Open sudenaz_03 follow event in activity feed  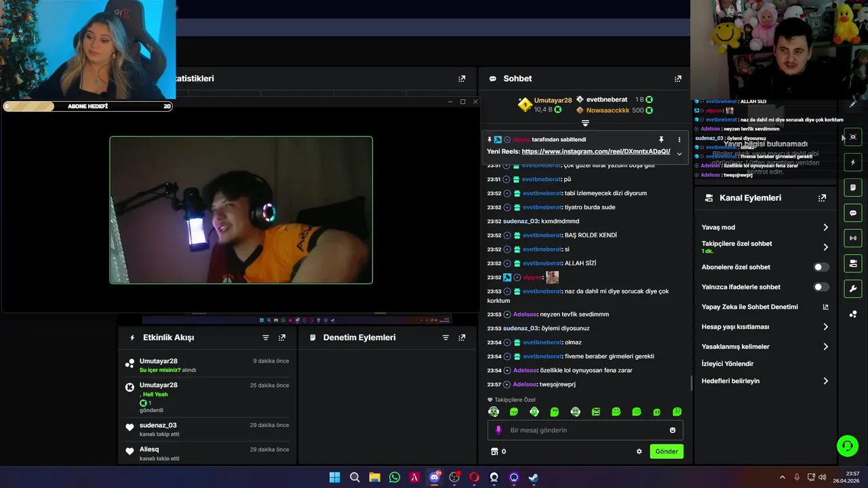pos(207,429)
